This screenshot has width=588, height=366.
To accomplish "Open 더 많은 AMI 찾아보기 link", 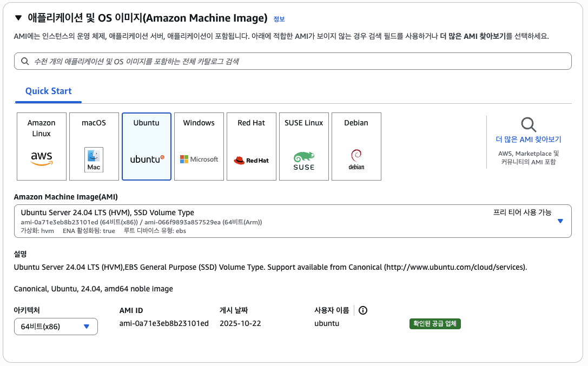I will [528, 139].
